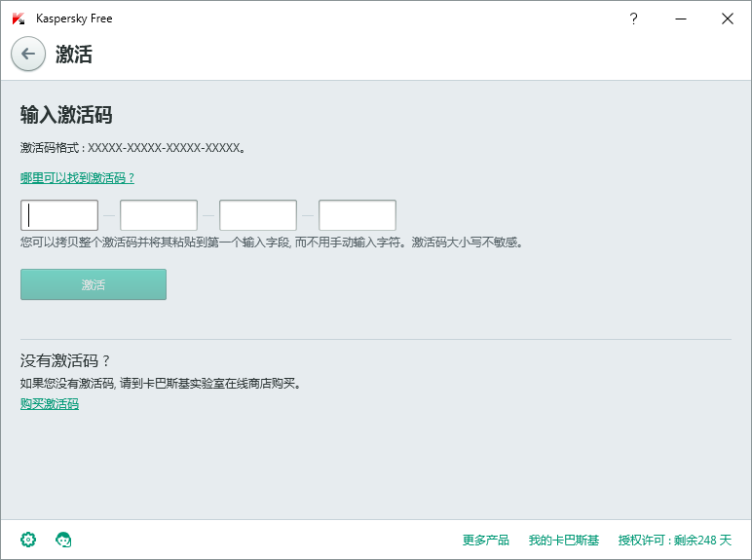The image size is (752, 560).
Task: Click 授权许可 剩余248天 status link
Action: click(x=674, y=541)
